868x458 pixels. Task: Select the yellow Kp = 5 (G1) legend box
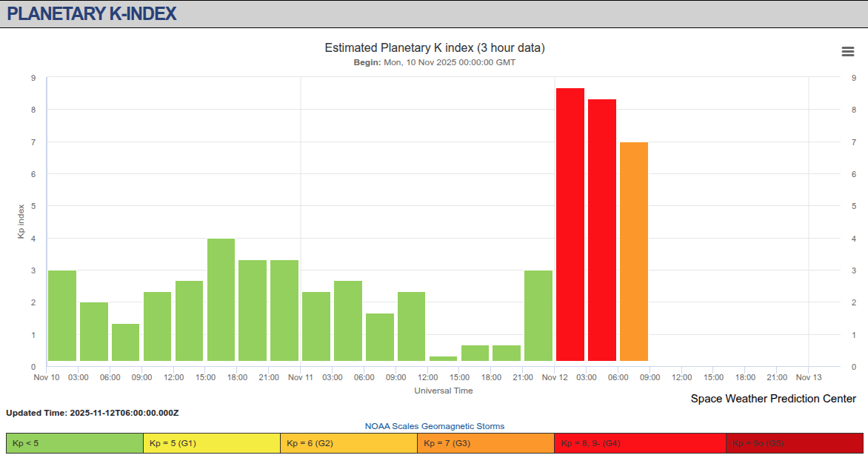coord(211,443)
